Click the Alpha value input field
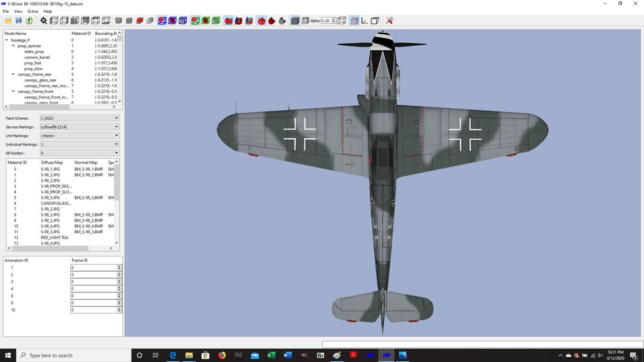Image resolution: width=644 pixels, height=362 pixels. pyautogui.click(x=326, y=21)
